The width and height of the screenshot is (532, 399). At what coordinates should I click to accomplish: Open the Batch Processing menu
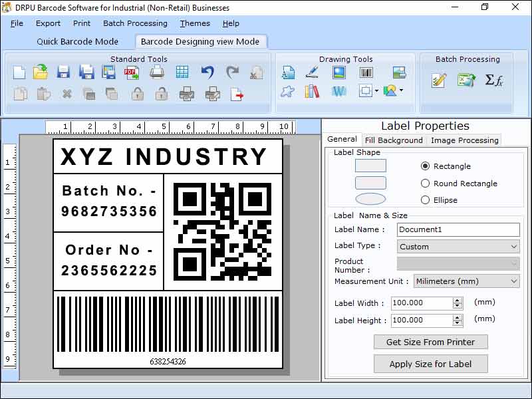135,23
